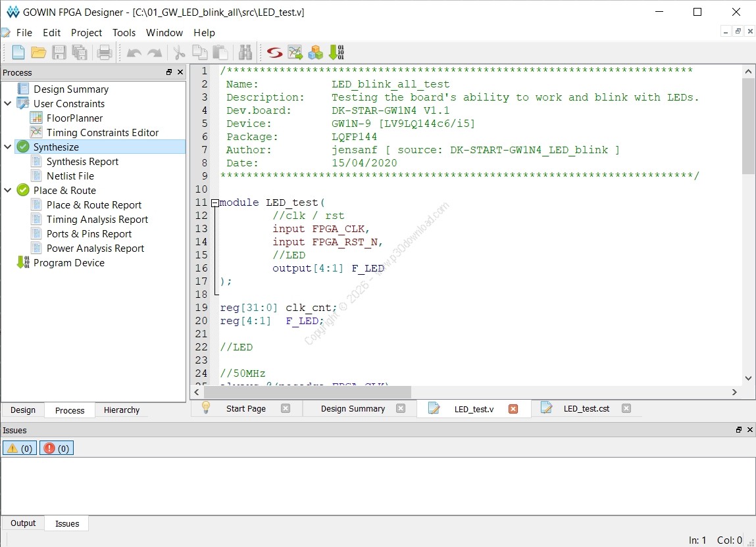Viewport: 756px width, 547px height.
Task: Click the Start Page lightbulb icon
Action: coord(206,408)
